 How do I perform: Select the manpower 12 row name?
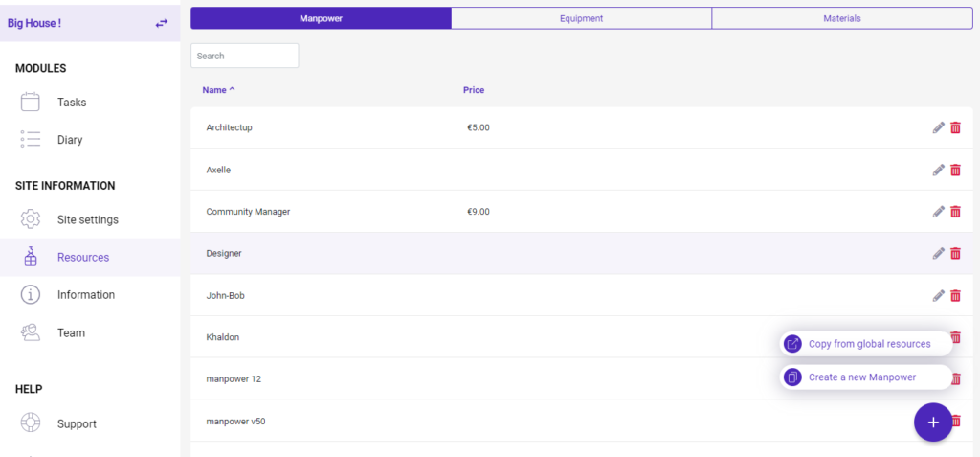(234, 379)
